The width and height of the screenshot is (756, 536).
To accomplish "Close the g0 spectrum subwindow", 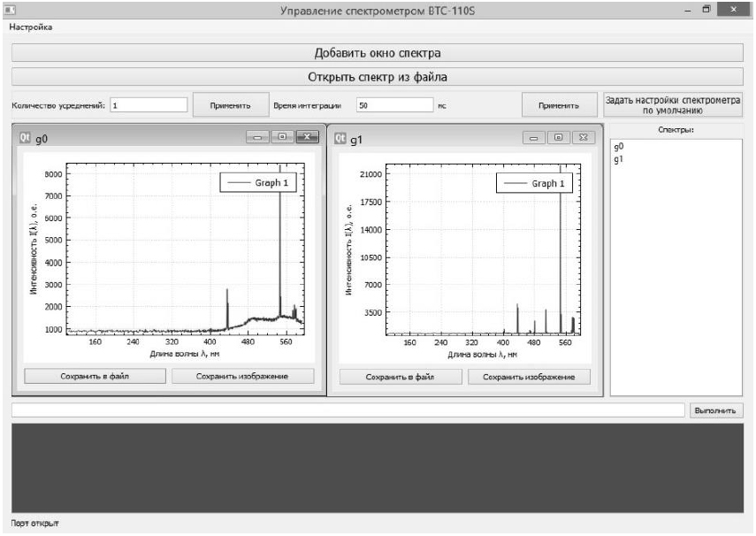I will pos(306,137).
